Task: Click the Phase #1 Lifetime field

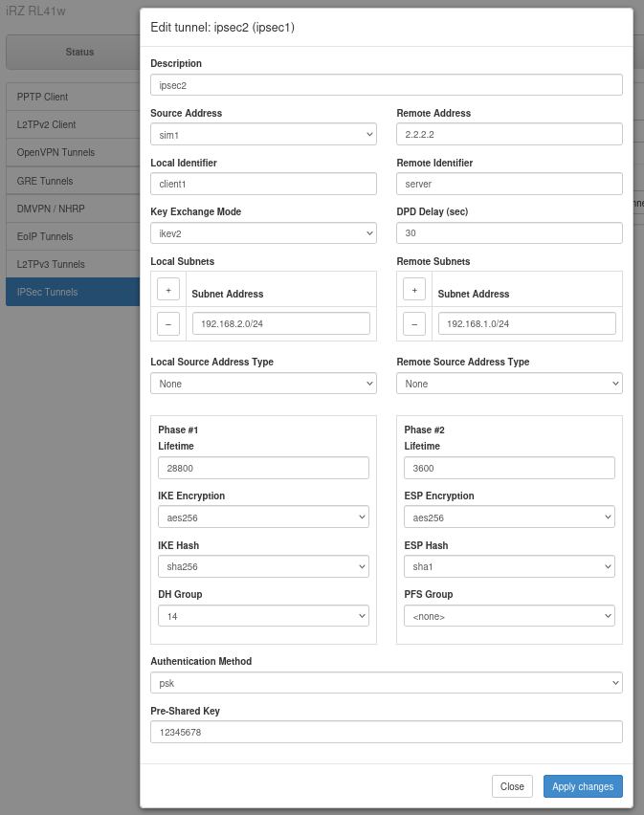Action: [263, 468]
